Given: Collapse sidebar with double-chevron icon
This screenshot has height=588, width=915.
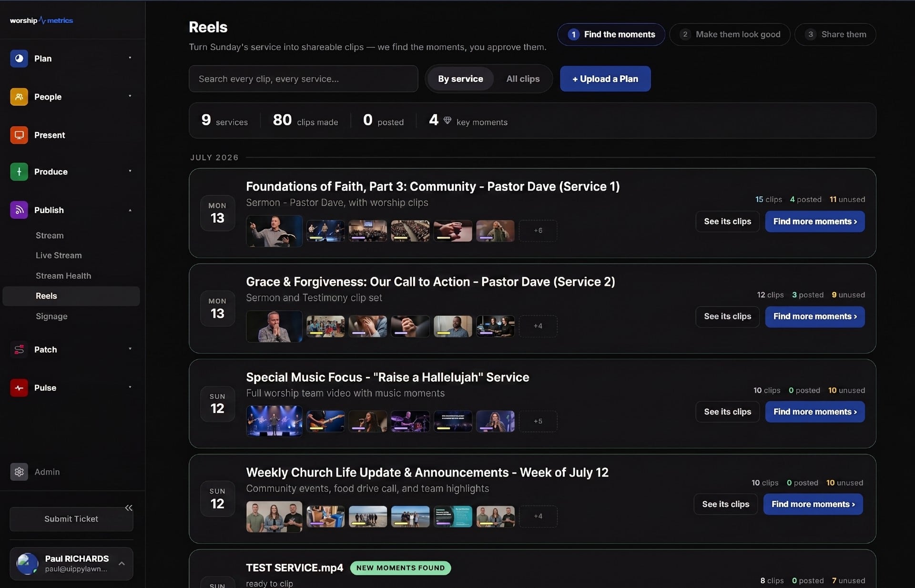Looking at the screenshot, I should (129, 507).
